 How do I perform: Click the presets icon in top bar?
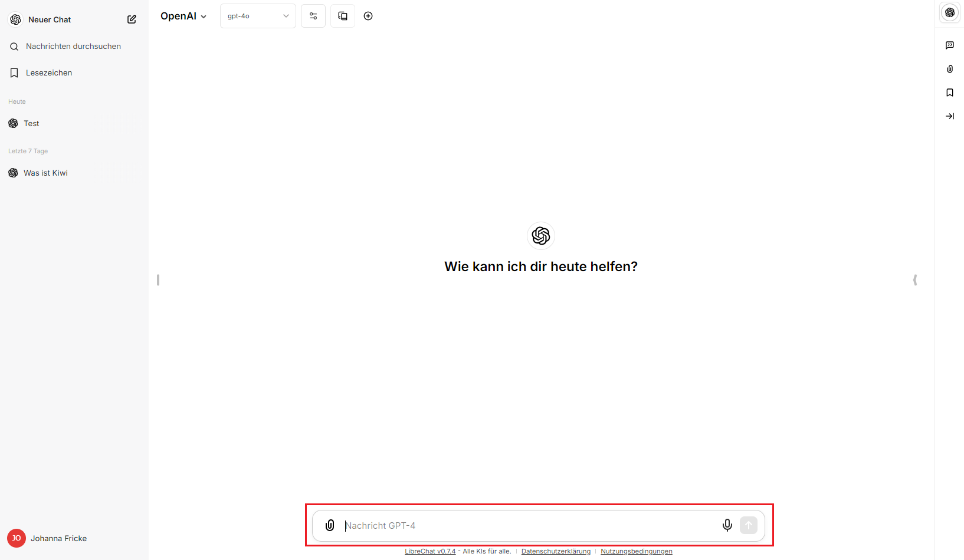coord(343,16)
